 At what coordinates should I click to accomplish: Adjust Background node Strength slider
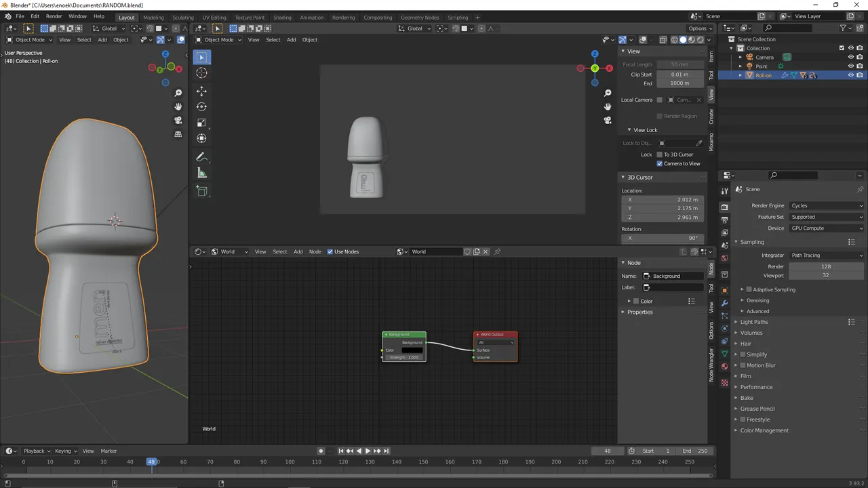[404, 357]
